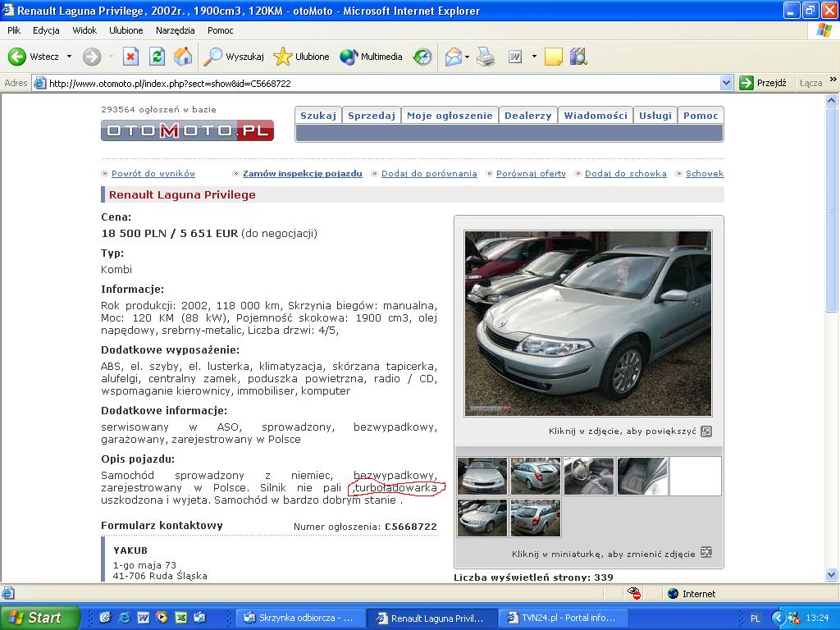Click the 'Powrót do wyników' link
Image resolution: width=840 pixels, height=630 pixels.
153,174
